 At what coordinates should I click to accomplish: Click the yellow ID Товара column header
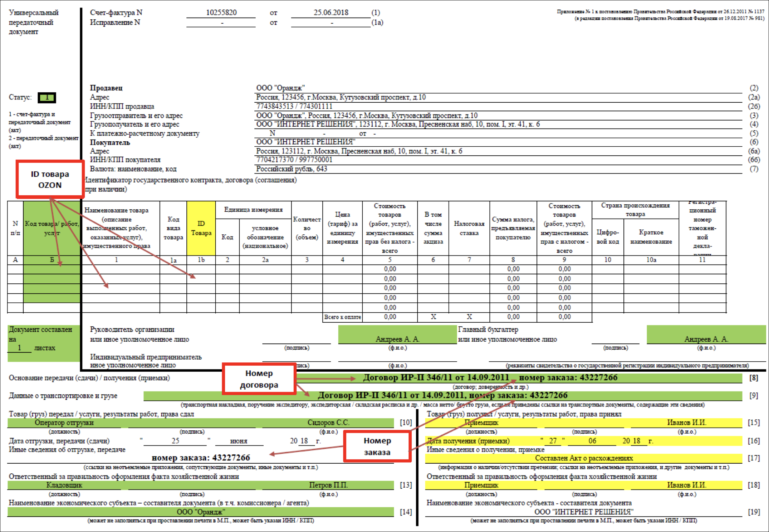[201, 228]
